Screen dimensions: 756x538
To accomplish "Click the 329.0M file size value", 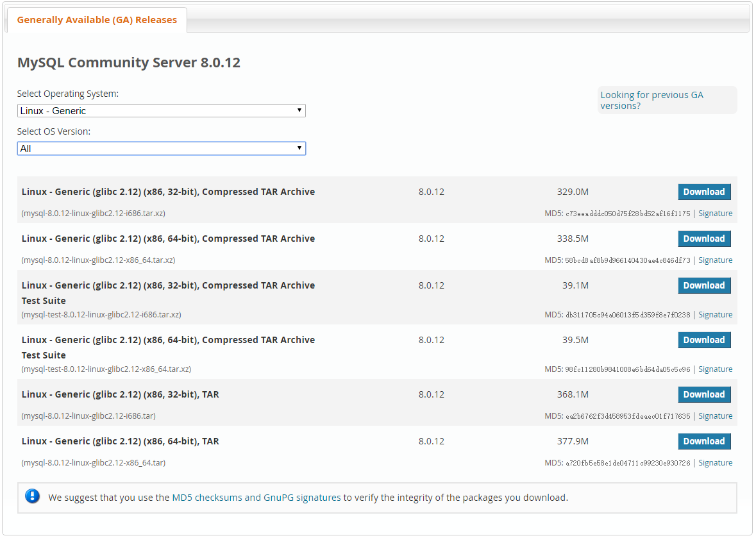I will [573, 192].
